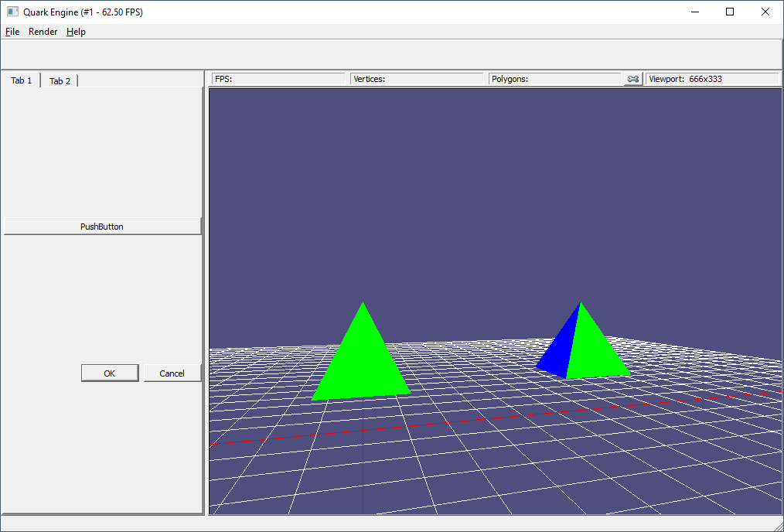Click the Vertices status field

pyautogui.click(x=417, y=79)
